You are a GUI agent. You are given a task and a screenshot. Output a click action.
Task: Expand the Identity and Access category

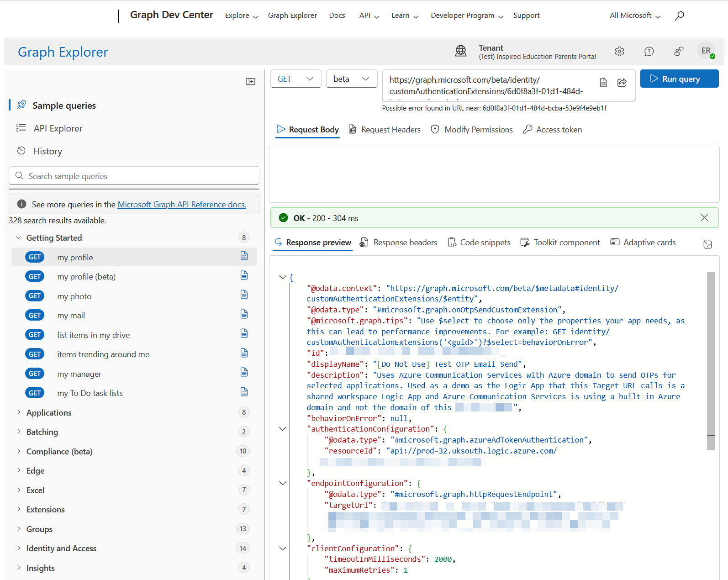pos(19,548)
